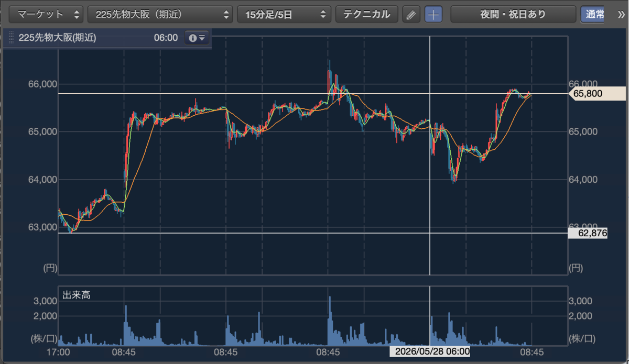The image size is (629, 364).
Task: Select the pencil drawing tool icon
Action: coord(411,14)
